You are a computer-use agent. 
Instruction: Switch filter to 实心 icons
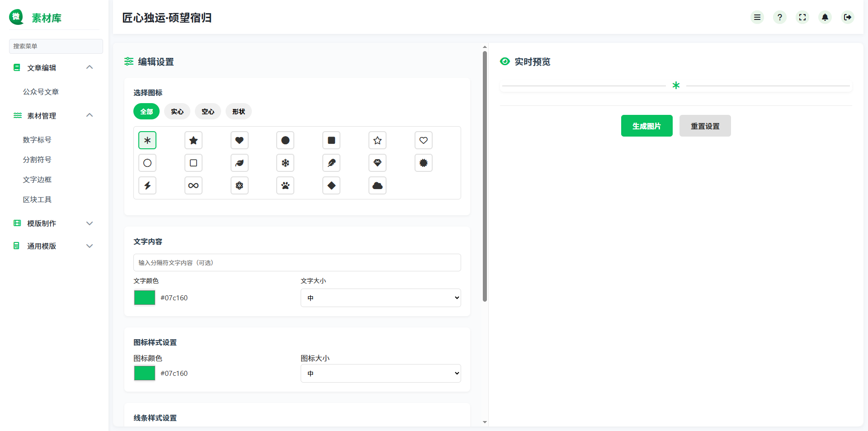pos(177,111)
